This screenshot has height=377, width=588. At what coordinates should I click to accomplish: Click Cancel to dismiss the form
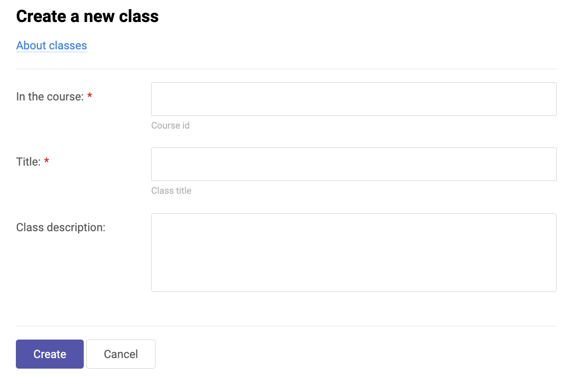point(121,354)
